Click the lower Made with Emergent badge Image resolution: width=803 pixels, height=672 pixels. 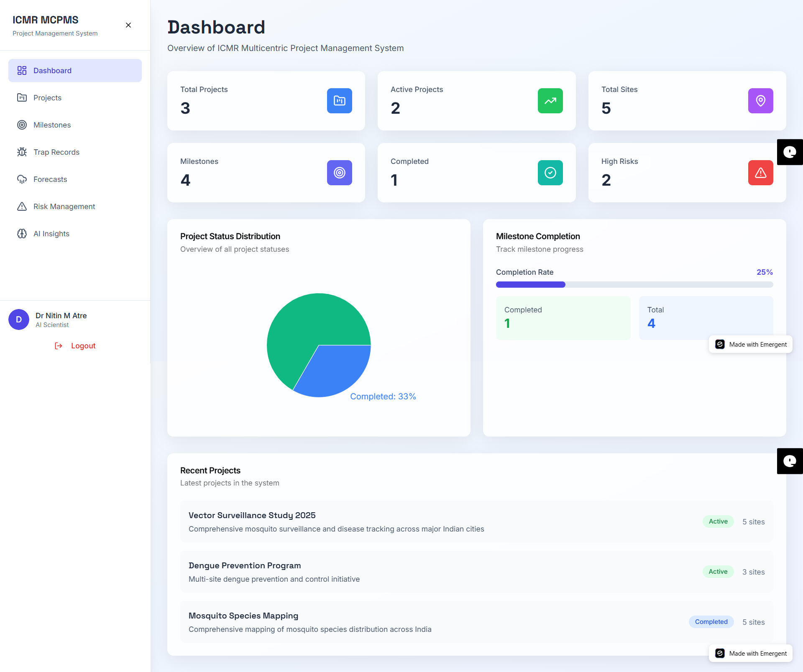pos(751,653)
